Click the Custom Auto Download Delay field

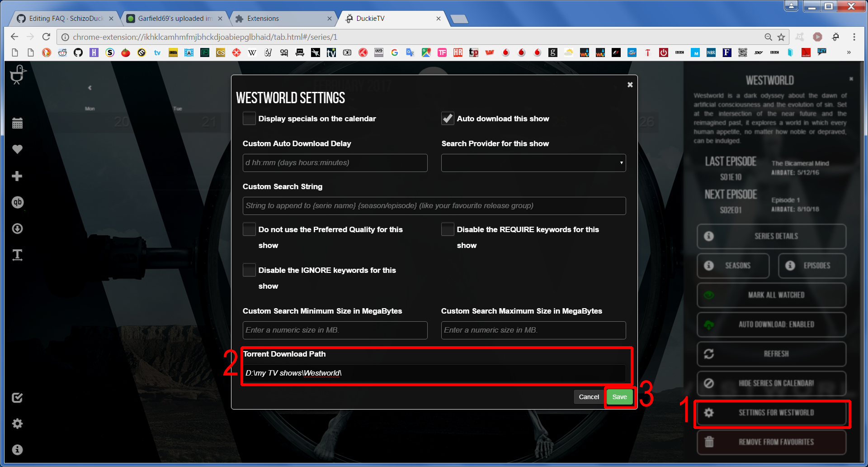coord(335,163)
